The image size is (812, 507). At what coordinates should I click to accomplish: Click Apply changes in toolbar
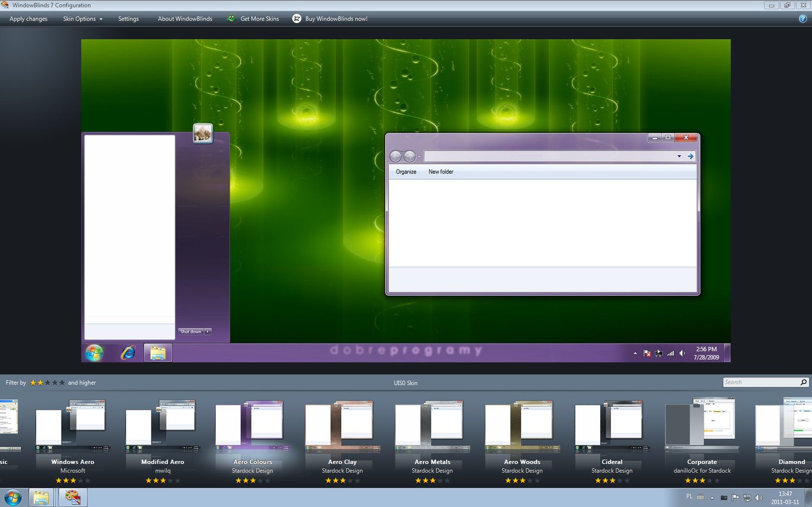click(29, 19)
